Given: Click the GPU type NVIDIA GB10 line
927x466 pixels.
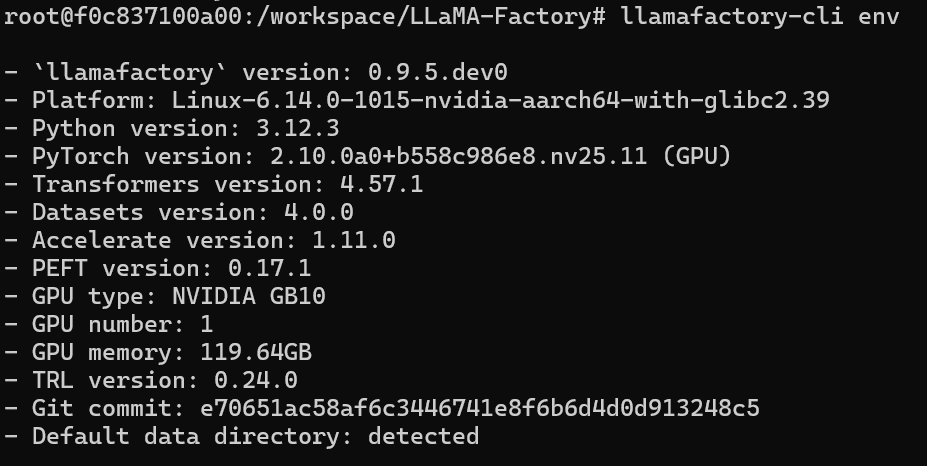Looking at the screenshot, I should tap(178, 297).
